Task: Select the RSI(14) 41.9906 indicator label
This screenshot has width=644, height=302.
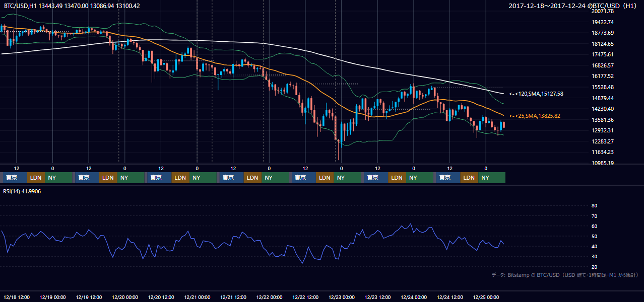Action: click(x=22, y=191)
